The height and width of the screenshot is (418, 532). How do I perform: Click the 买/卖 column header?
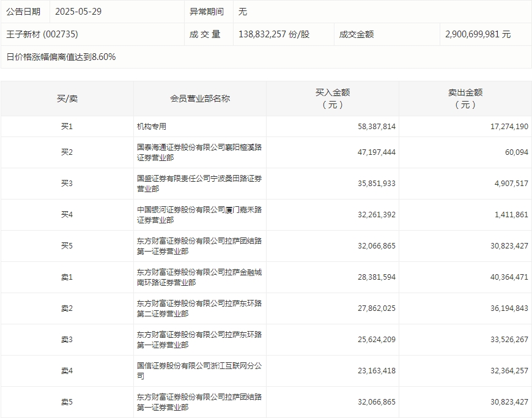(67, 99)
